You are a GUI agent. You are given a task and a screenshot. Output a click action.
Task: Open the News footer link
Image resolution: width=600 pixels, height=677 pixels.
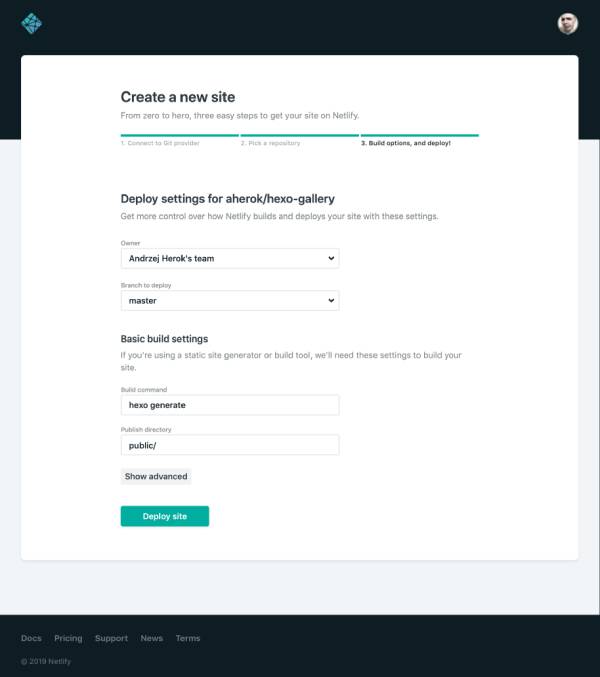pyautogui.click(x=152, y=638)
